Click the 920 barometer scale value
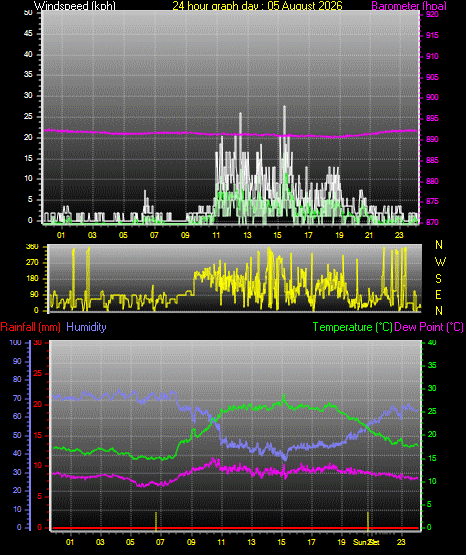Image resolution: width=466 pixels, height=555 pixels. pyautogui.click(x=432, y=15)
